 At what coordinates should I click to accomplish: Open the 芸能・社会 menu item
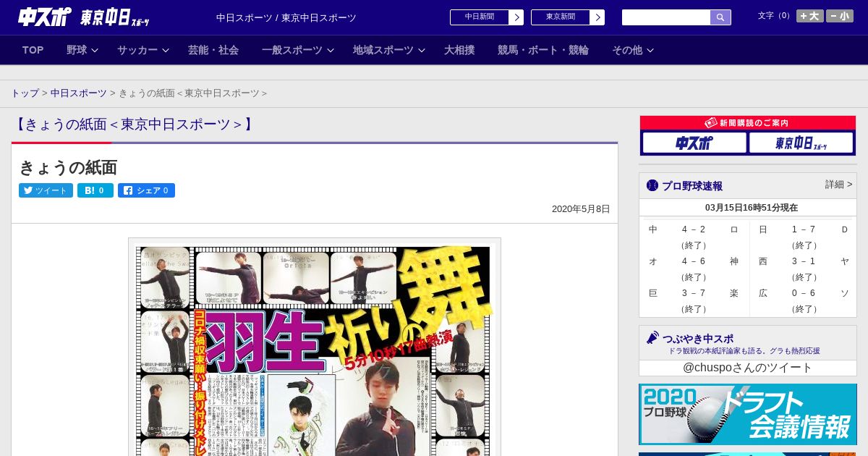(213, 50)
